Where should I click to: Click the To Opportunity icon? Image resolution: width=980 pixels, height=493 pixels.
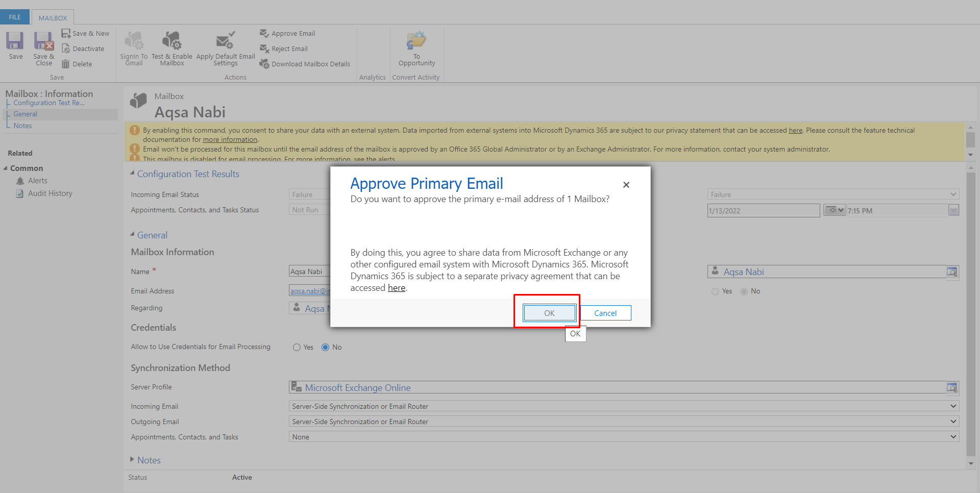click(416, 41)
